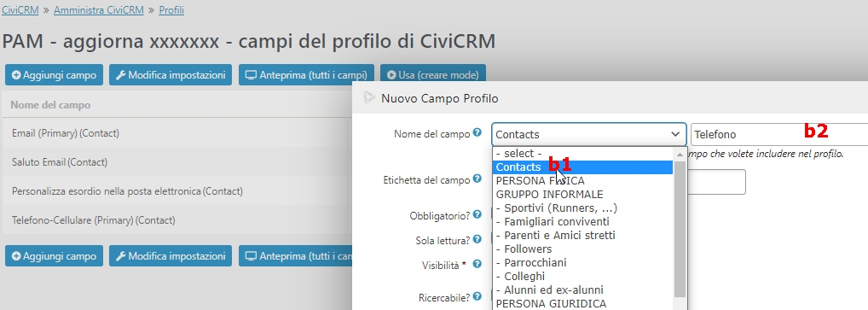The image size is (868, 310).
Task: Click the top Aggiungi campo button
Action: [54, 75]
